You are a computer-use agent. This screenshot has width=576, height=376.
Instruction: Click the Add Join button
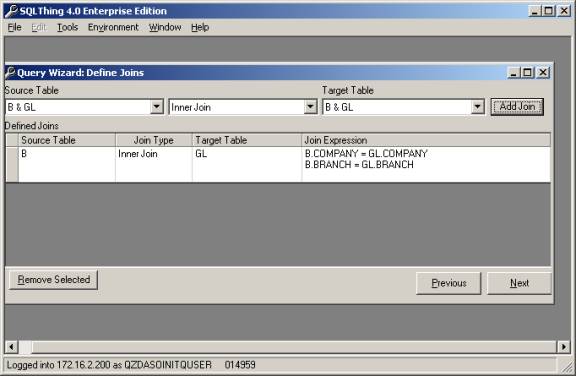click(x=517, y=107)
